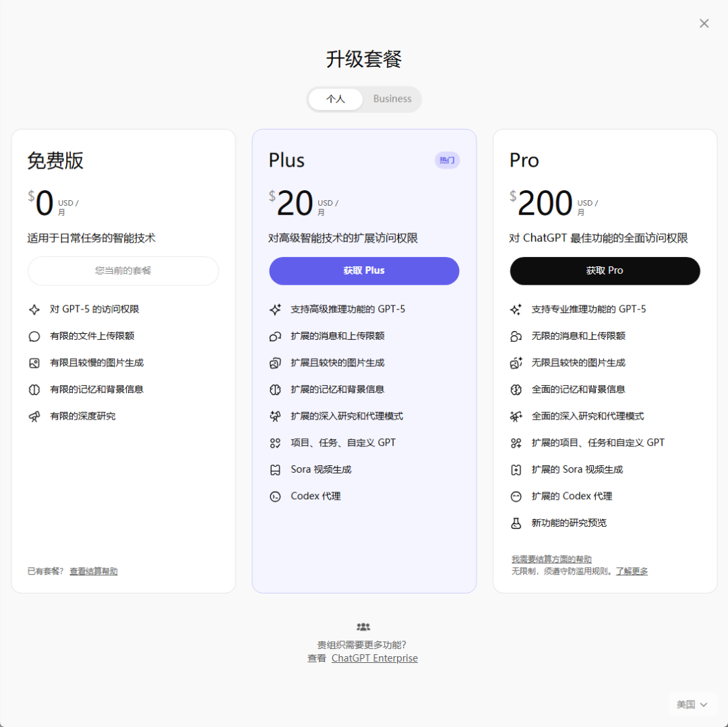Close the upgrade plan dialog with X
728x727 pixels.
[704, 23]
